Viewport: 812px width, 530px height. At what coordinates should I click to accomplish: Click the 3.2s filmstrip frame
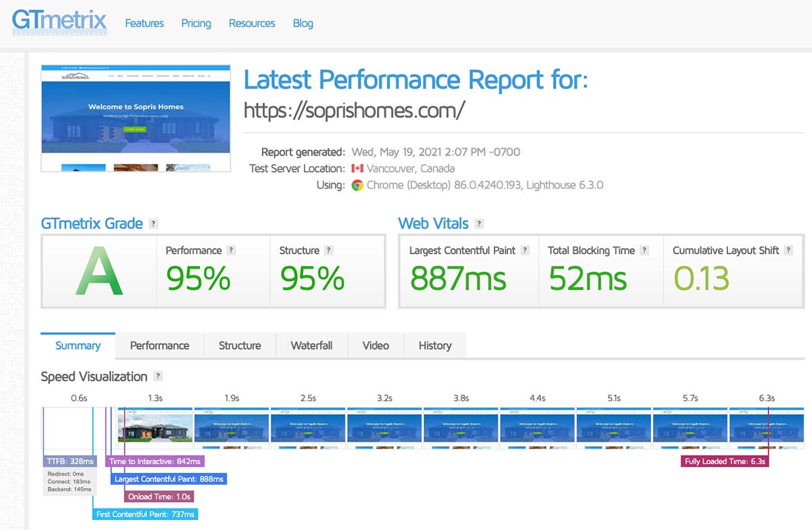384,428
